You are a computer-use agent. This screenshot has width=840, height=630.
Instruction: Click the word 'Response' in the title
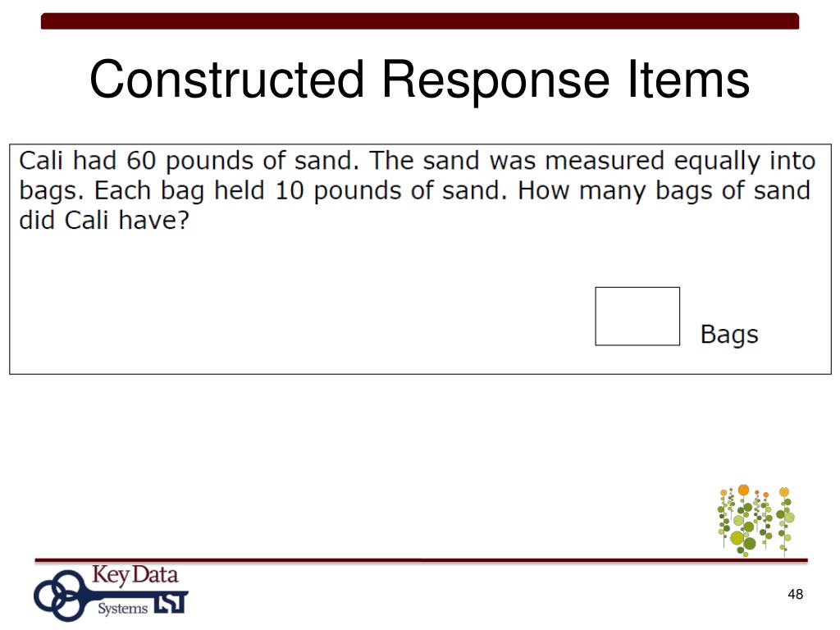(x=495, y=80)
